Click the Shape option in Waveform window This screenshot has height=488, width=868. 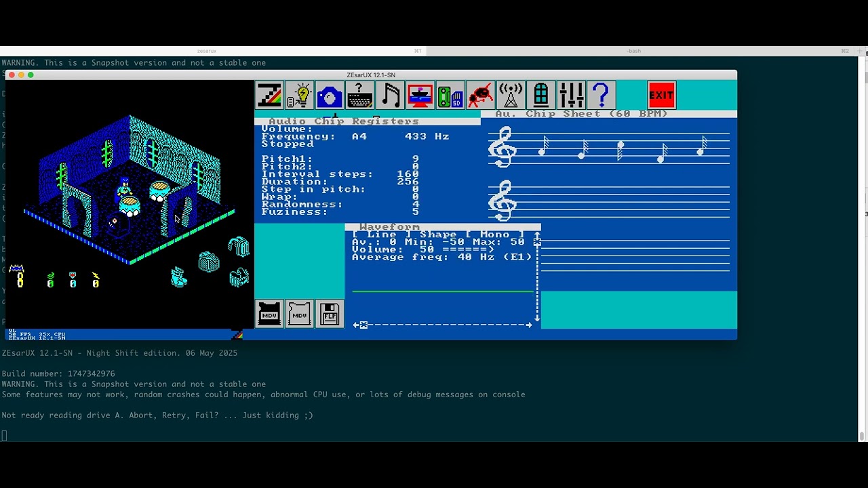438,235
